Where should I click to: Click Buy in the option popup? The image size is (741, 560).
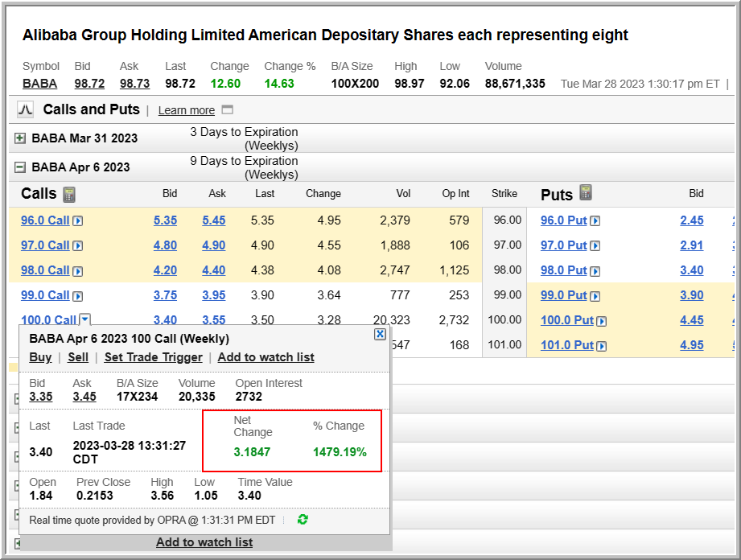pos(40,357)
